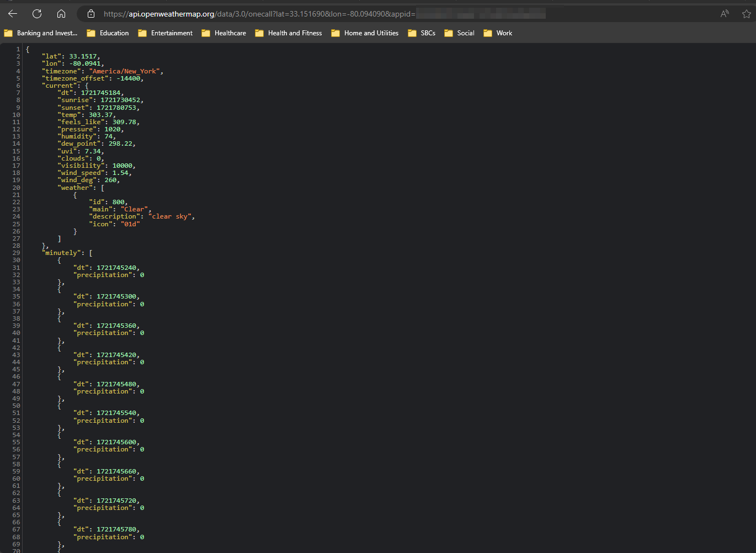Open the Healthcare bookmarks folder
This screenshot has height=553, width=756.
pyautogui.click(x=224, y=33)
